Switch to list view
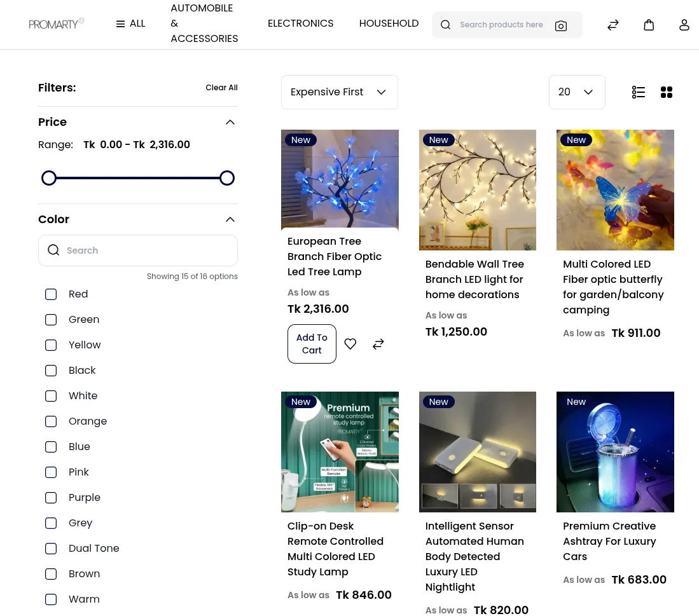This screenshot has height=616, width=699. click(639, 92)
